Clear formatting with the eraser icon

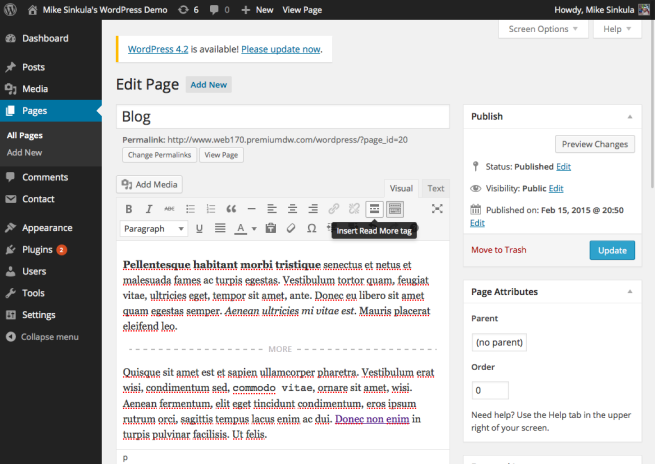(x=291, y=228)
